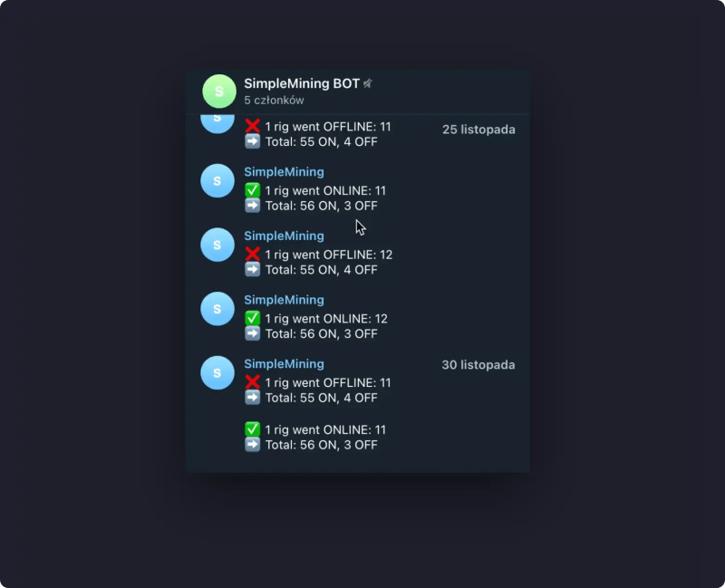
Task: Click the 25 listopada date label
Action: click(x=478, y=130)
